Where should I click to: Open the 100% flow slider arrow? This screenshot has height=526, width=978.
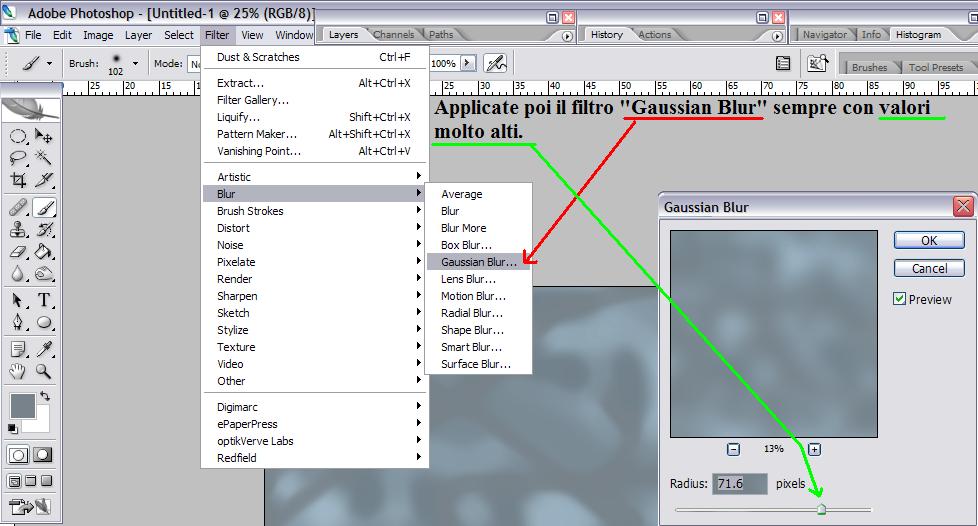(468, 63)
